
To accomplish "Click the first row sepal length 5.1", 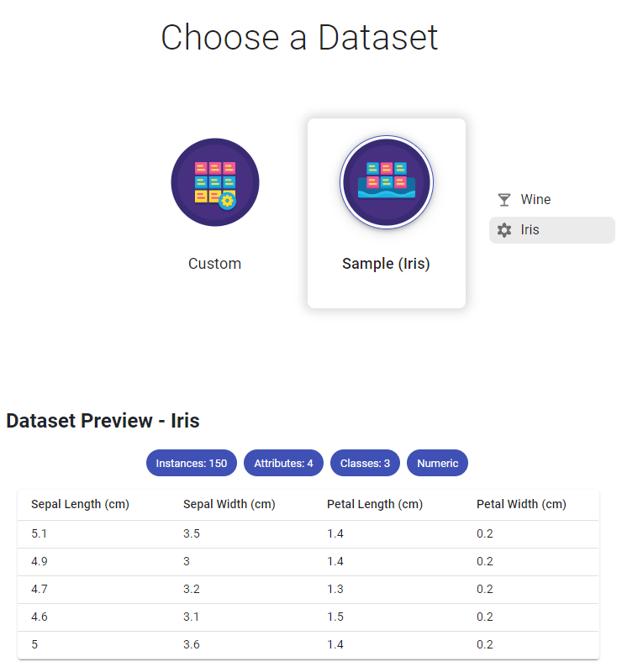I will [40, 533].
